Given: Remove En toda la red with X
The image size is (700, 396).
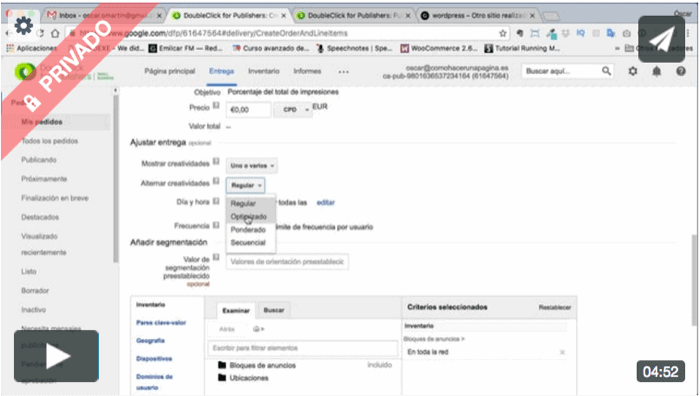Looking at the screenshot, I should tap(562, 352).
